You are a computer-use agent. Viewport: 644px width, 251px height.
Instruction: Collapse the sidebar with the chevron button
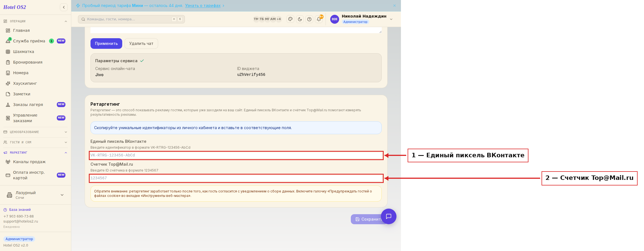tap(64, 7)
